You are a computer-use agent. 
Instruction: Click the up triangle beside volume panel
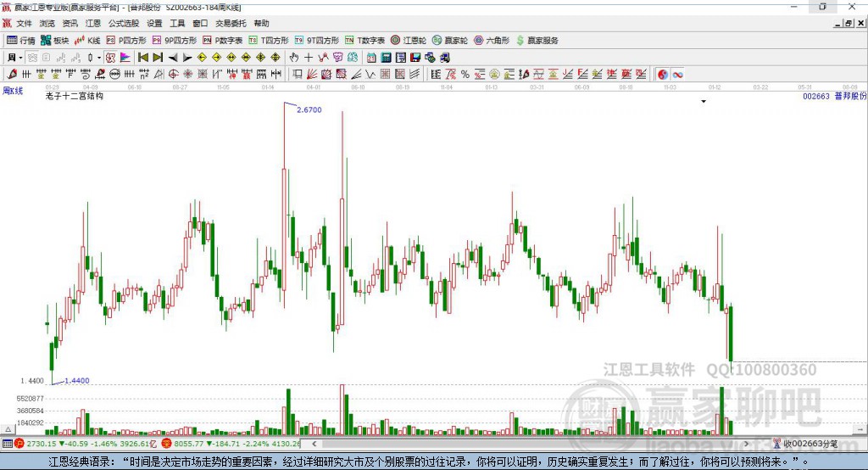8,429
